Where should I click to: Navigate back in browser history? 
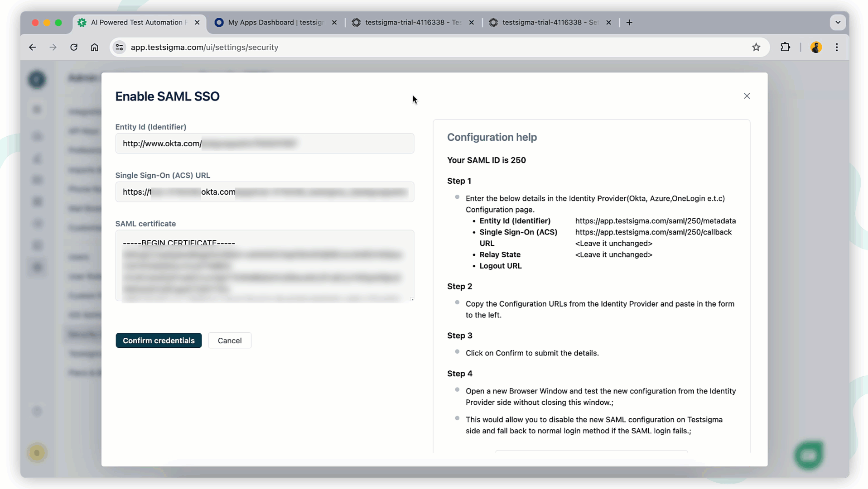tap(32, 47)
